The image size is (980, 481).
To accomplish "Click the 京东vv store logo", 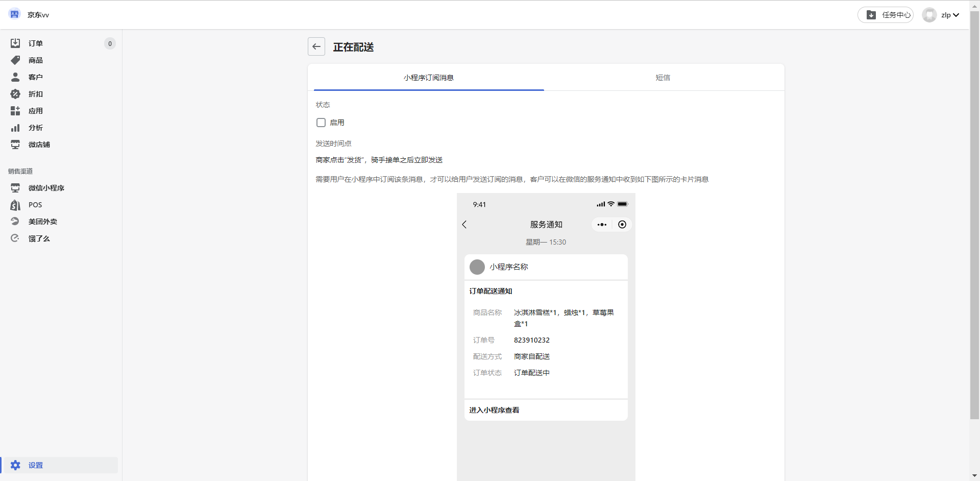I will click(15, 14).
